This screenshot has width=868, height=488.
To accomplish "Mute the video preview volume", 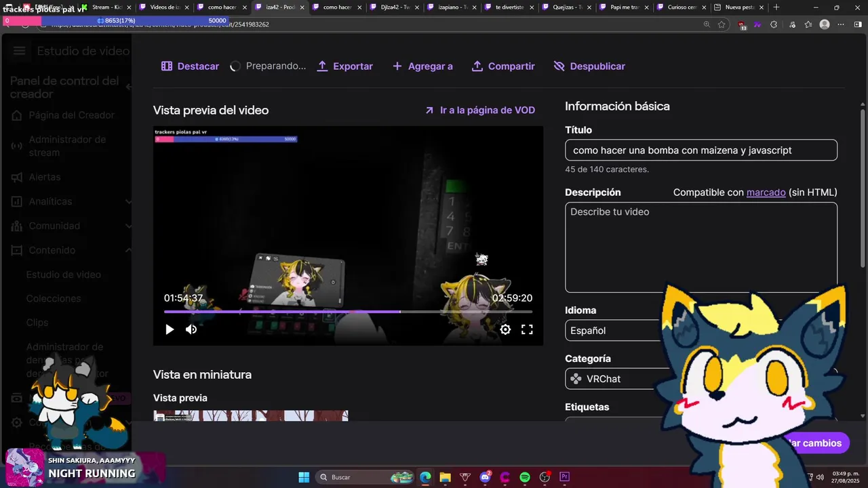I will tap(191, 329).
